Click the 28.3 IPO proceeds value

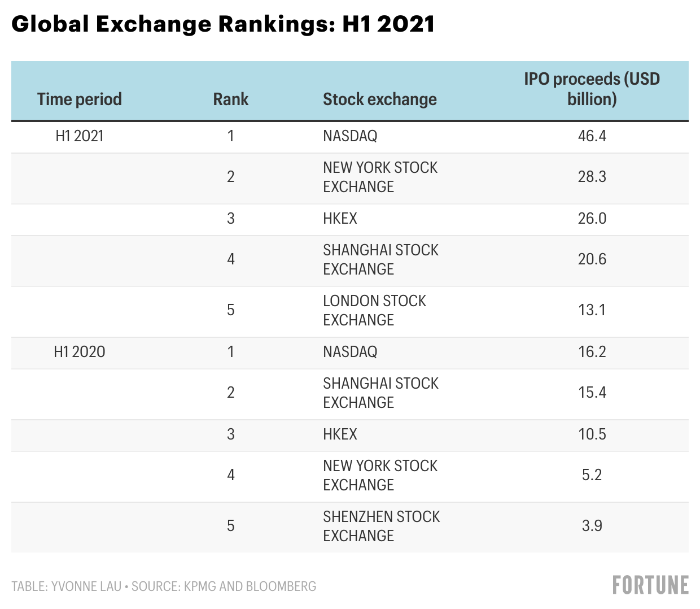(592, 177)
